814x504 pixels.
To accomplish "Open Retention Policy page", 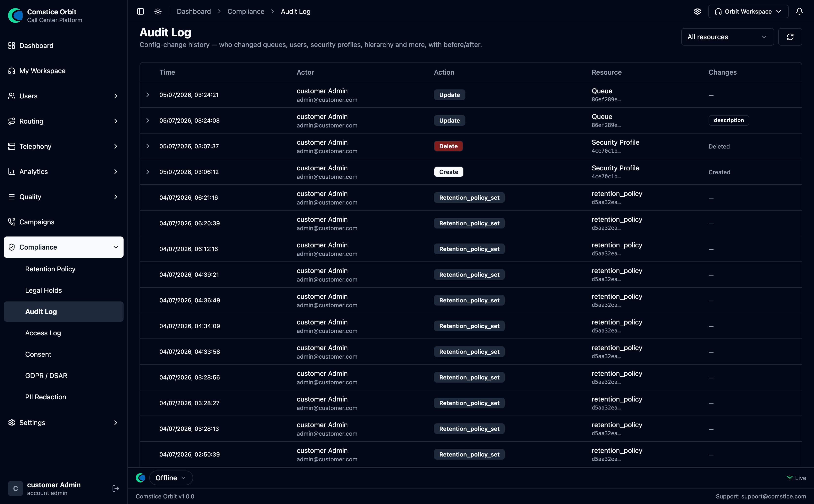I will (50, 269).
